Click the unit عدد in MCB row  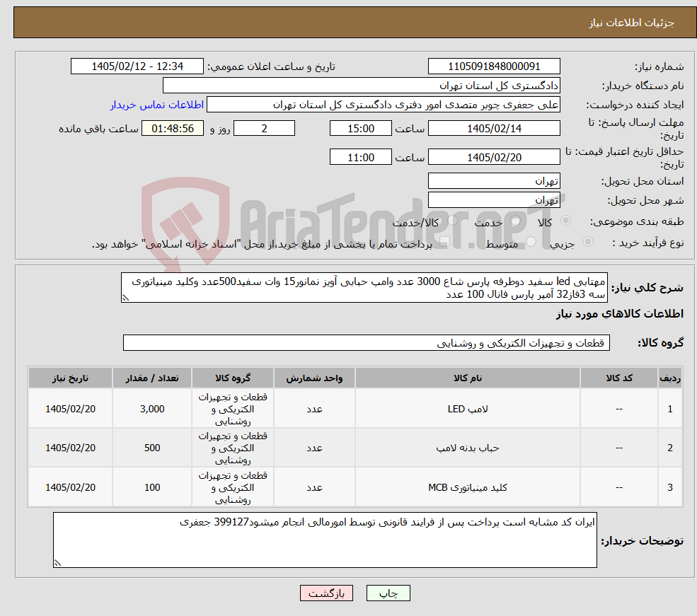[x=314, y=487]
